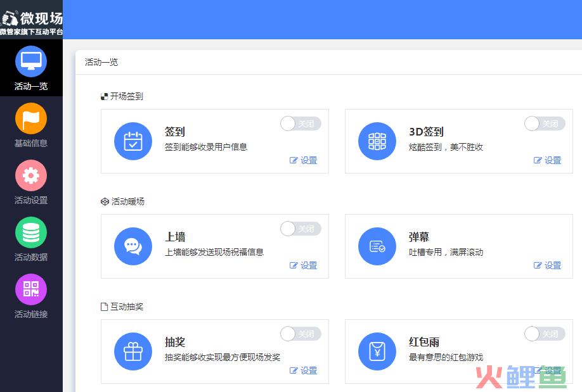This screenshot has width=582, height=392.
Task: Click the 签到 calendar icon
Action: tap(133, 141)
